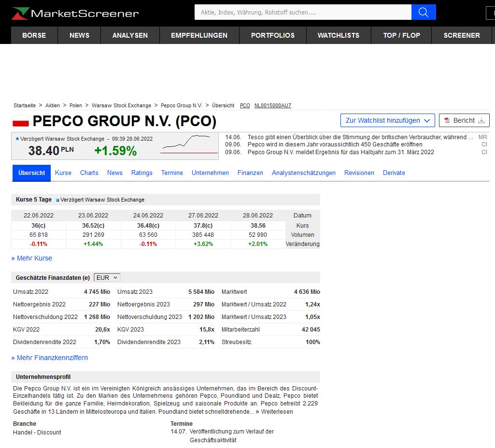Switch to the Analystenschätzungen tab

[x=304, y=173]
